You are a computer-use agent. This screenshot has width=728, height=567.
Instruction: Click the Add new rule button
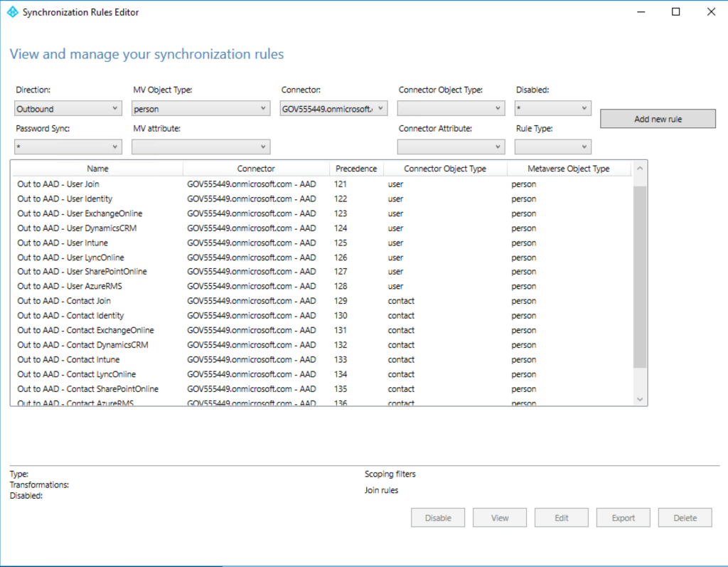(x=658, y=118)
